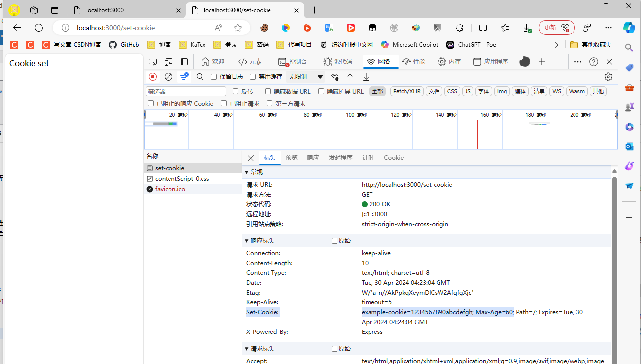
Task: Tick the 原始 checkbox beside 请求标头
Action: pos(335,349)
